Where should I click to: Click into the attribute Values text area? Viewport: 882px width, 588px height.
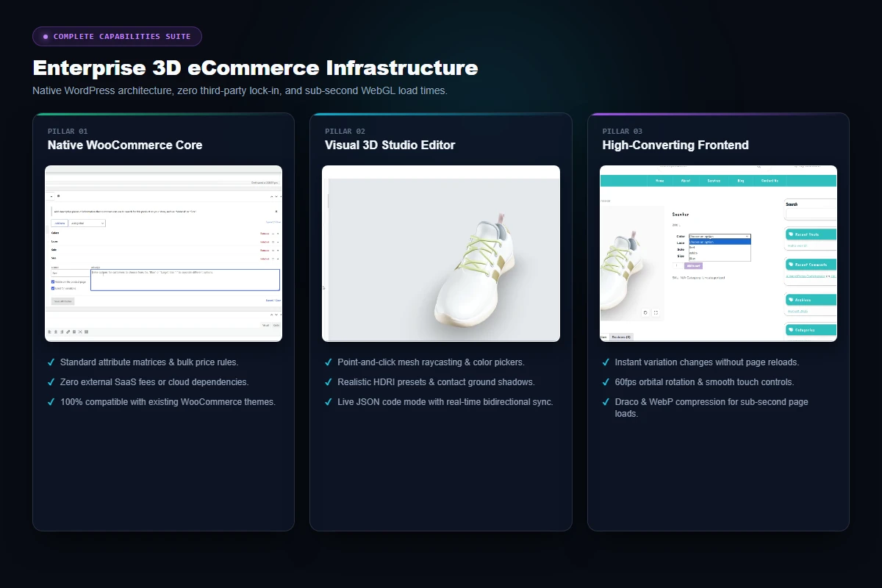185,280
